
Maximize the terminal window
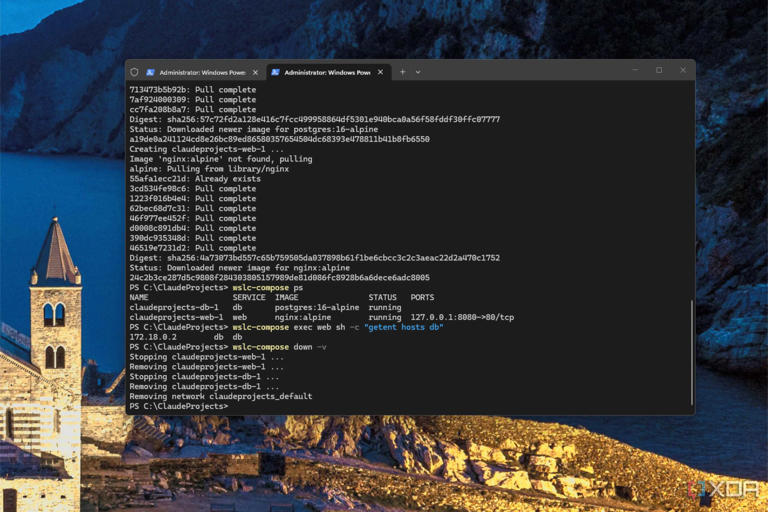659,70
